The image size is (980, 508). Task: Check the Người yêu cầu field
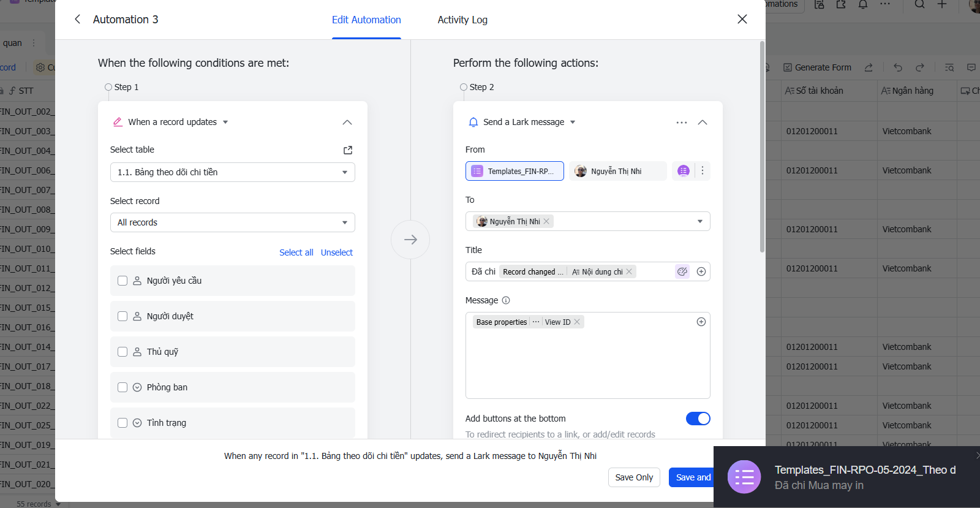coord(123,281)
